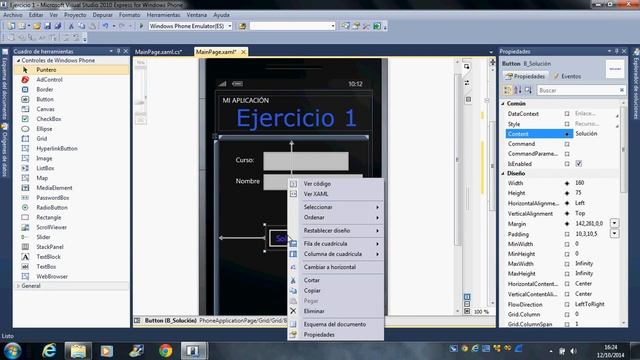640x360 pixels.
Task: Sort properties by category icon
Action: [x=507, y=90]
